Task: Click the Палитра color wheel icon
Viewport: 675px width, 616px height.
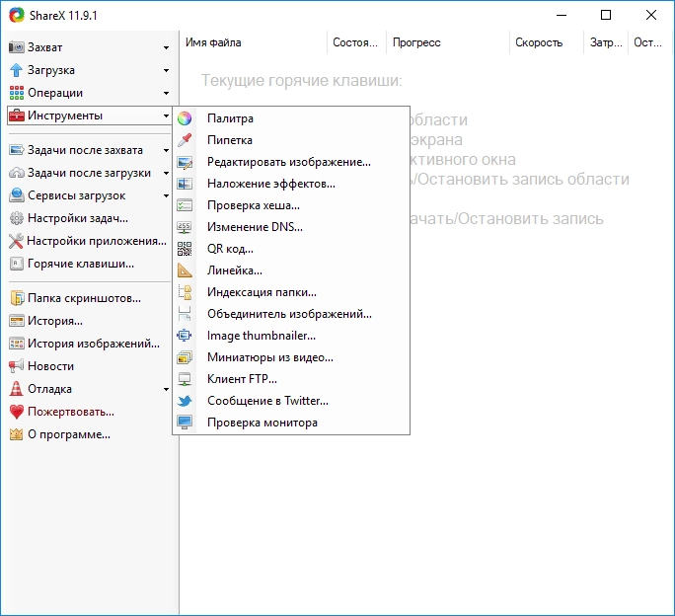Action: coord(185,118)
